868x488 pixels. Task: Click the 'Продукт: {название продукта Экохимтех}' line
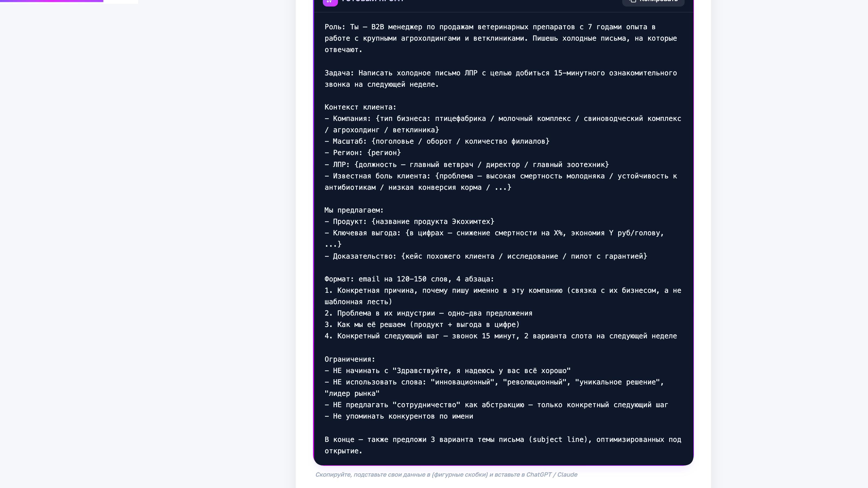[409, 221]
